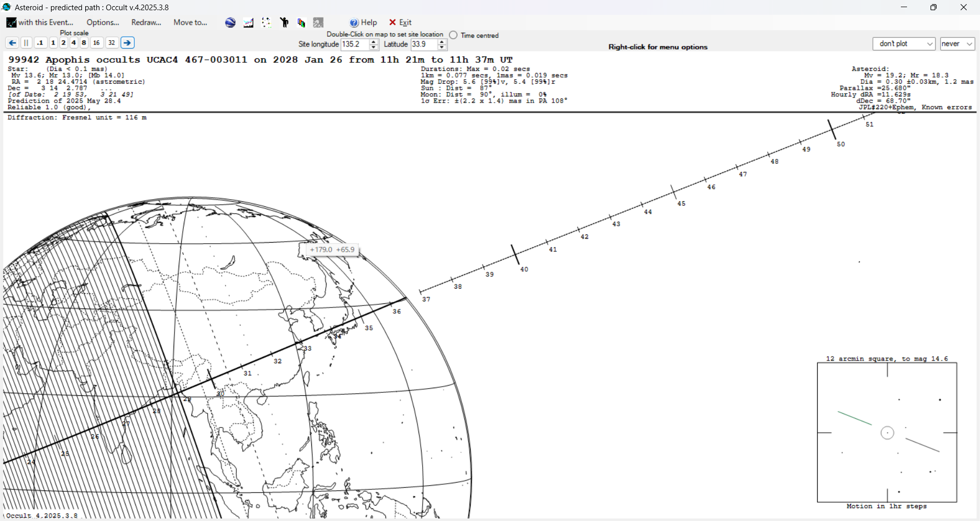Click the Latitude input field

click(424, 44)
